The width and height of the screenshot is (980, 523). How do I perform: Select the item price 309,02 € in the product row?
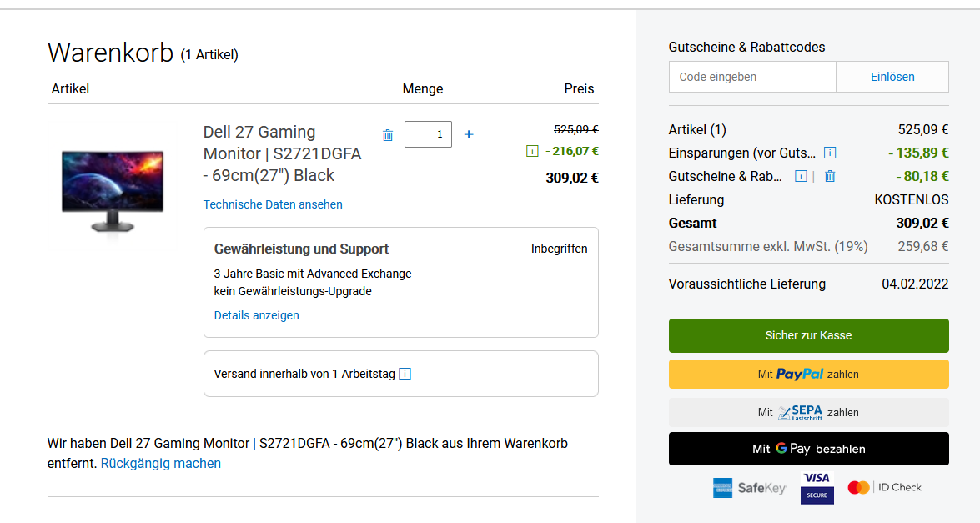[572, 178]
